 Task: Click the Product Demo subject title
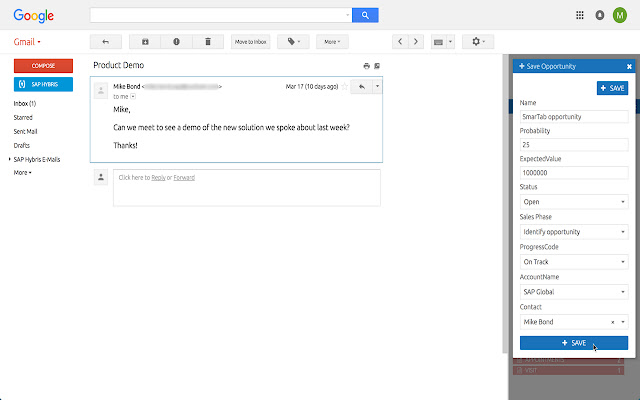pyautogui.click(x=119, y=65)
